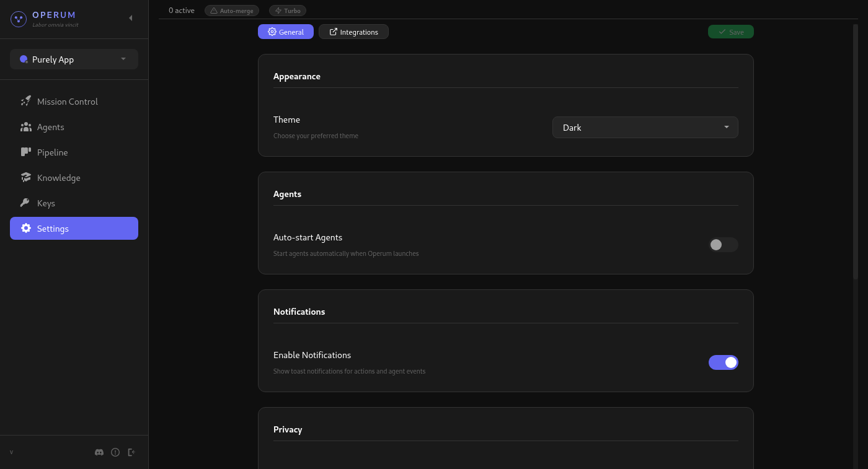Click the info icon next to Discord
Image resolution: width=868 pixels, height=469 pixels.
pyautogui.click(x=115, y=452)
